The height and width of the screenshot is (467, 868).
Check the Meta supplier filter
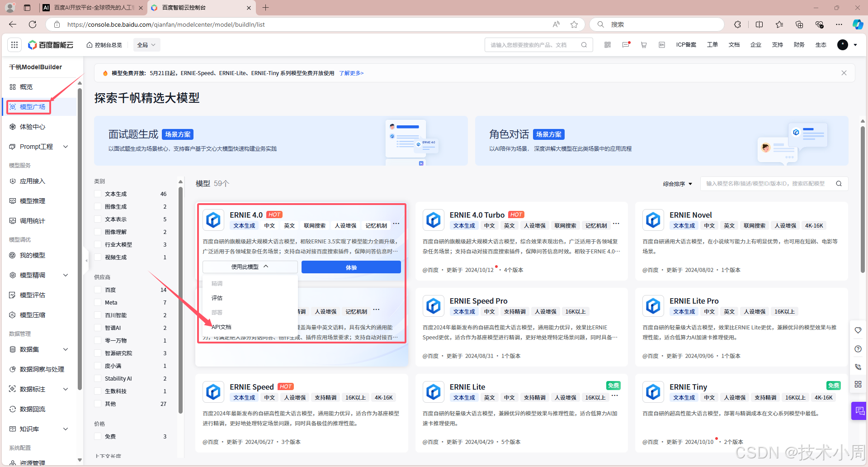point(98,302)
